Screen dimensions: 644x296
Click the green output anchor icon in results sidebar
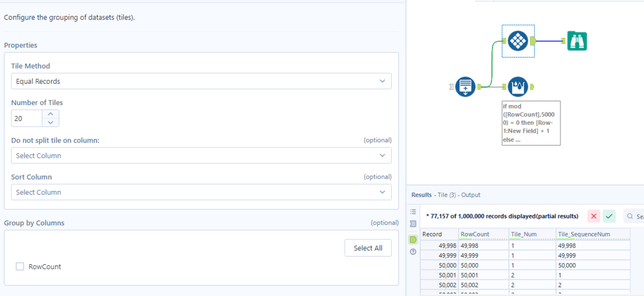point(413,240)
